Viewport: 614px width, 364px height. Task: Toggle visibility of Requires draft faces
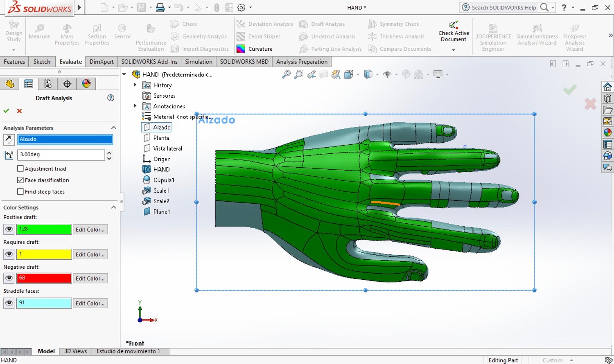[x=9, y=254]
